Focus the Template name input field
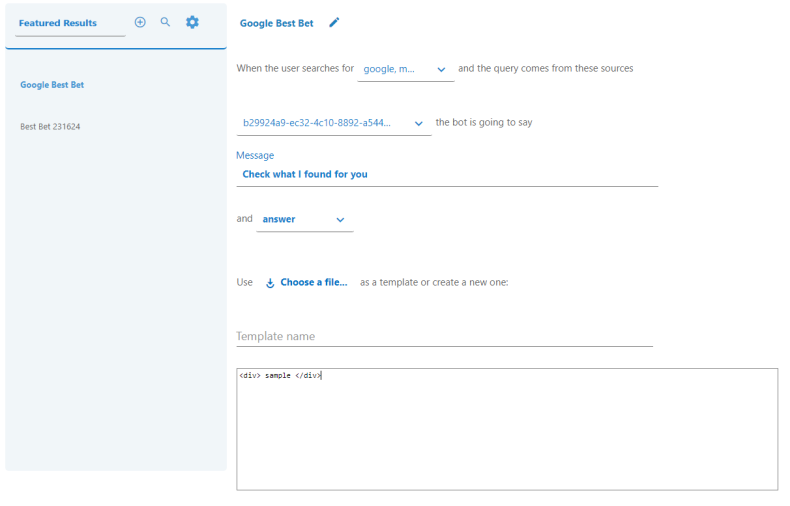Viewport: 790px width, 506px height. [x=444, y=336]
